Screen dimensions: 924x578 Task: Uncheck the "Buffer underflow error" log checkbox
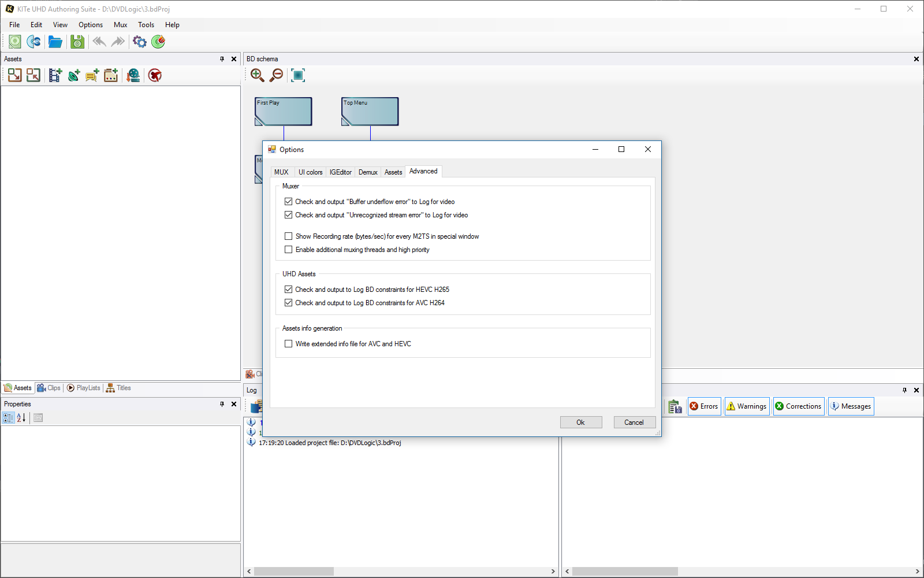(x=288, y=202)
